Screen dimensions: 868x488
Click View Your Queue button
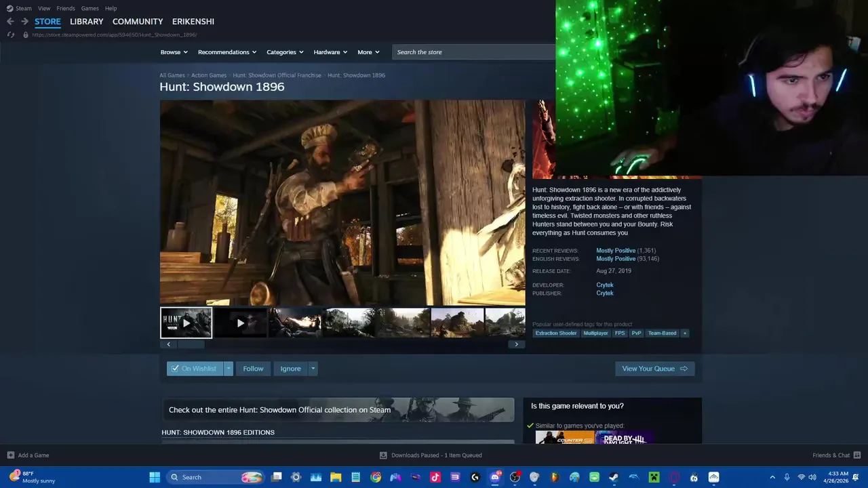coord(655,369)
